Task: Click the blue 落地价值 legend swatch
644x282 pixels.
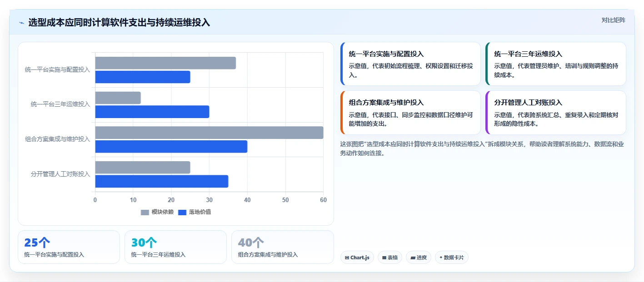Action: click(x=182, y=213)
